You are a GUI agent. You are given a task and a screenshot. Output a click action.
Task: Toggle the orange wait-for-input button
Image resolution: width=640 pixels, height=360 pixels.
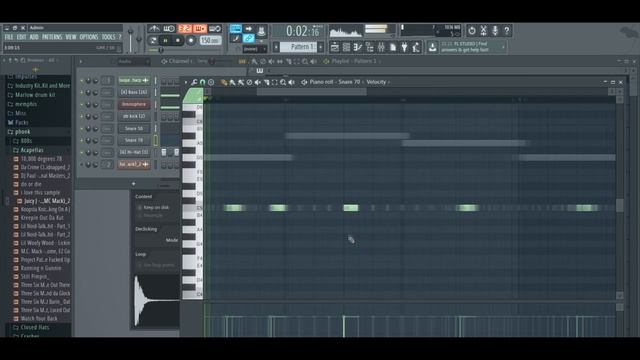click(x=169, y=29)
